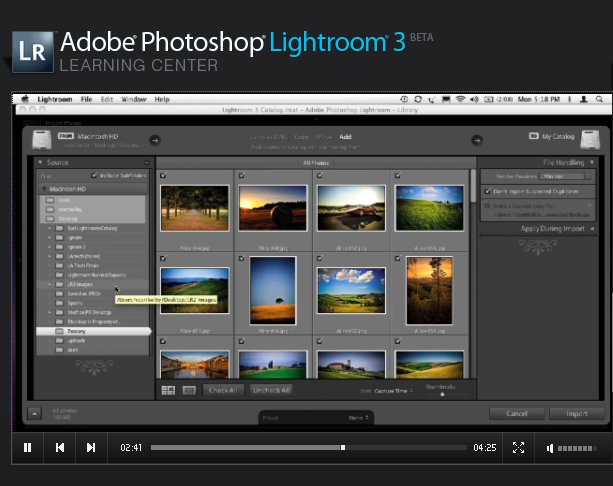Toggle the Include Subfolders checkbox

point(95,175)
